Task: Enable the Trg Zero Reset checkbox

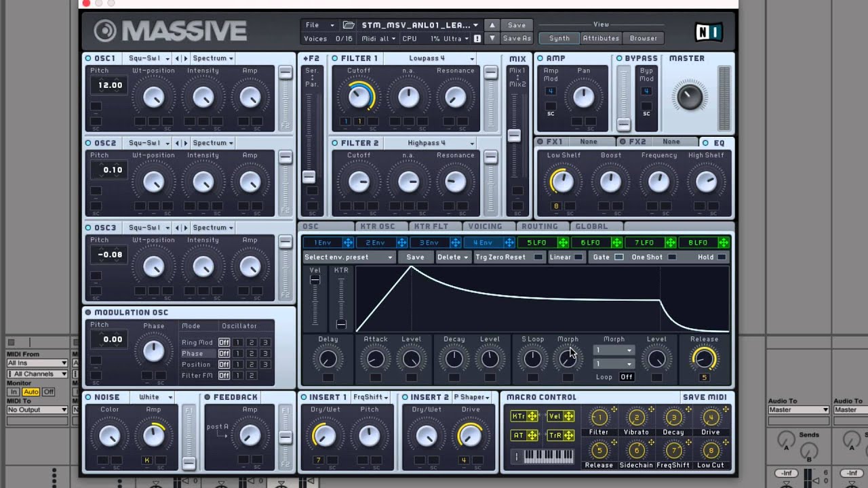Action: coord(538,257)
